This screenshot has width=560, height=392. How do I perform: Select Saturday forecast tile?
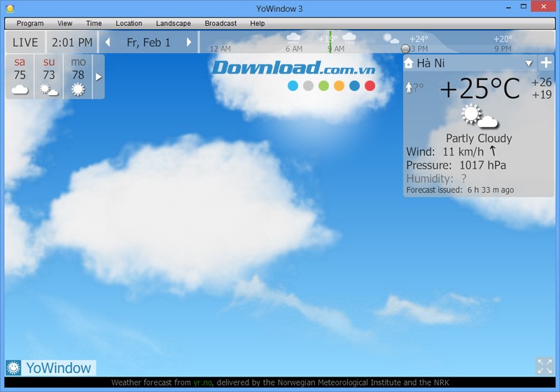20,77
